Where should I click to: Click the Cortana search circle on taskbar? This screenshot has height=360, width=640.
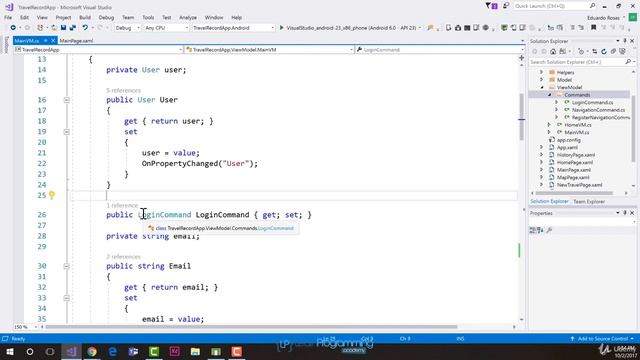pos(30,351)
